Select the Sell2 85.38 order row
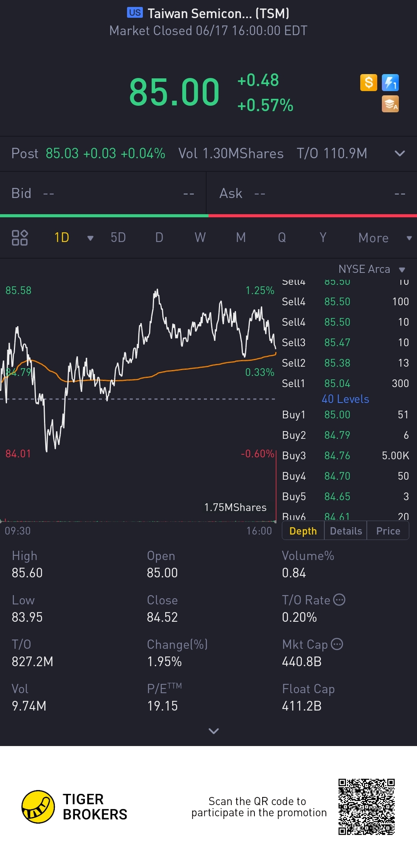This screenshot has width=417, height=868. [345, 363]
